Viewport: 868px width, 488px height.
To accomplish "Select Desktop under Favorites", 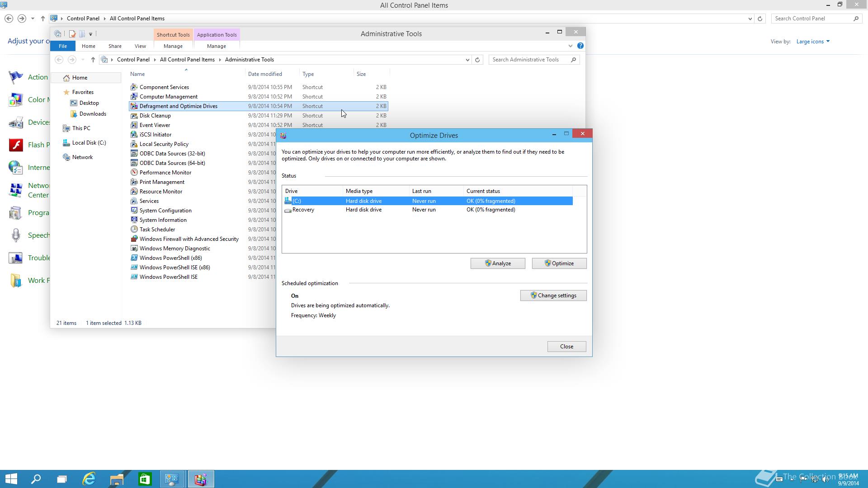I will pos(89,103).
